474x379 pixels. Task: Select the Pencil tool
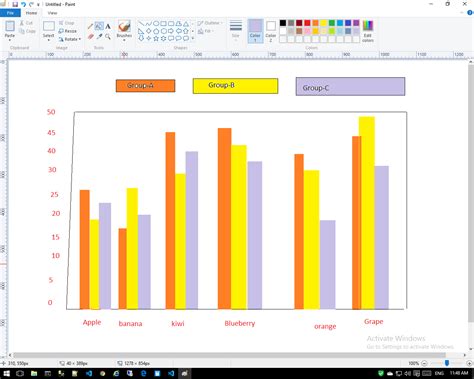point(90,26)
